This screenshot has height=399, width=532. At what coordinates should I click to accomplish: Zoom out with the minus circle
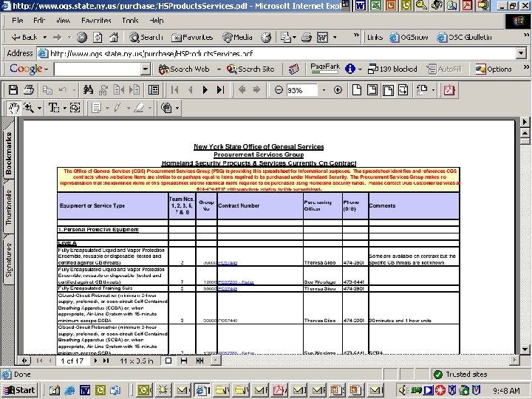tap(279, 90)
